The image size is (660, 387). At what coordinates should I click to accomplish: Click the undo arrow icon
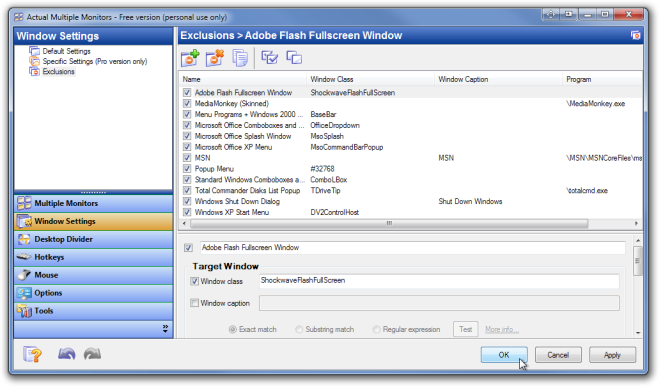coord(67,354)
